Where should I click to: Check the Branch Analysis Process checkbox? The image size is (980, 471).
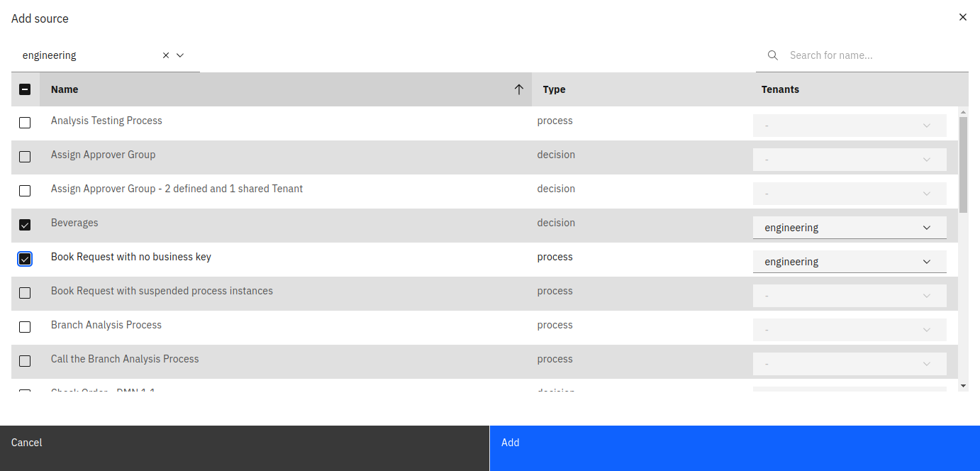25,326
